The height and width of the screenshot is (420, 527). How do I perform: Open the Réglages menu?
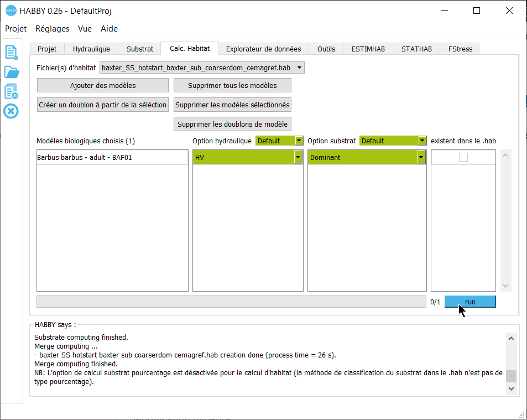click(x=52, y=29)
